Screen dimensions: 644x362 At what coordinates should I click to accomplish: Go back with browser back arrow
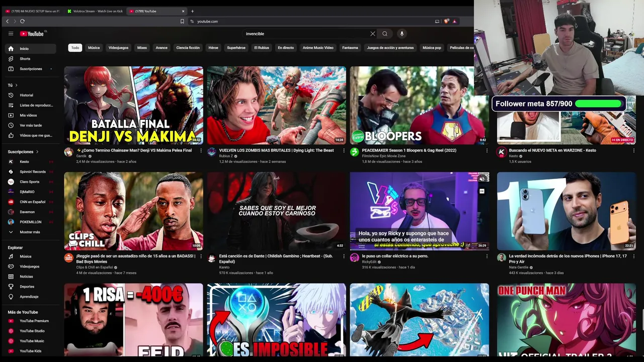(x=7, y=21)
